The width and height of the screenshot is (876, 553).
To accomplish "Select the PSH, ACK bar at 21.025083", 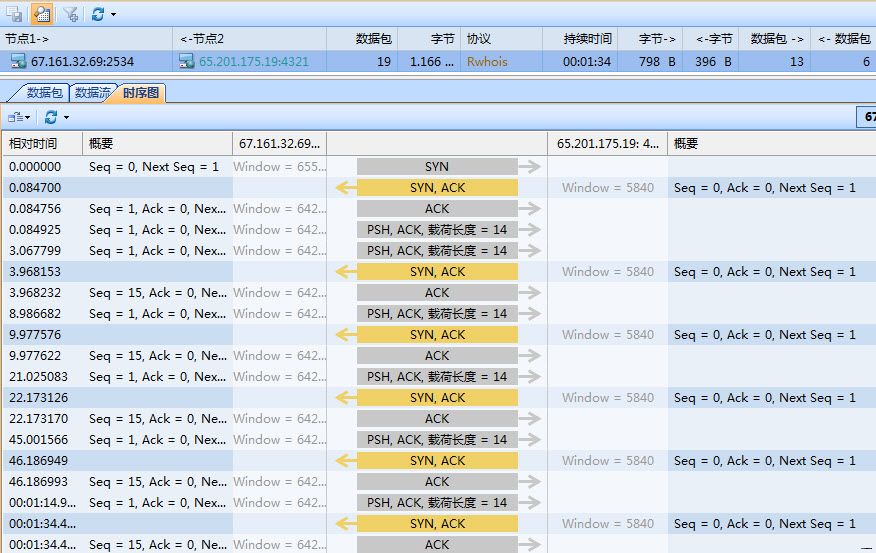I will [437, 376].
